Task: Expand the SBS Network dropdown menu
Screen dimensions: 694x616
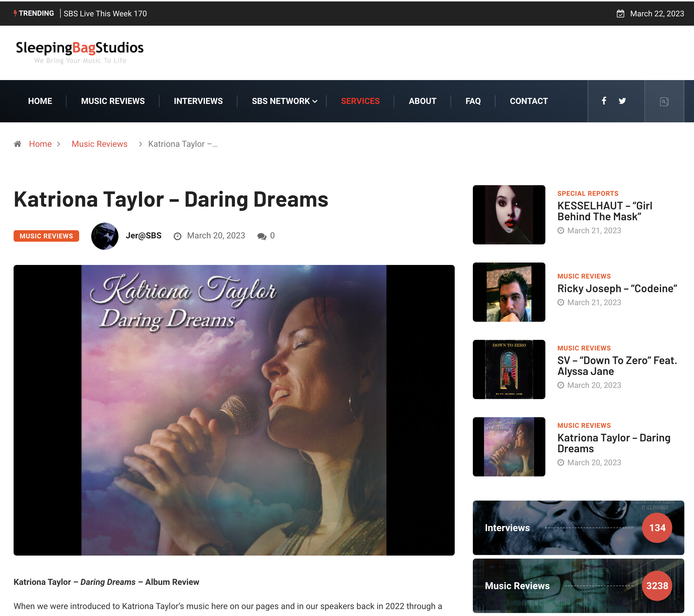Action: 285,101
